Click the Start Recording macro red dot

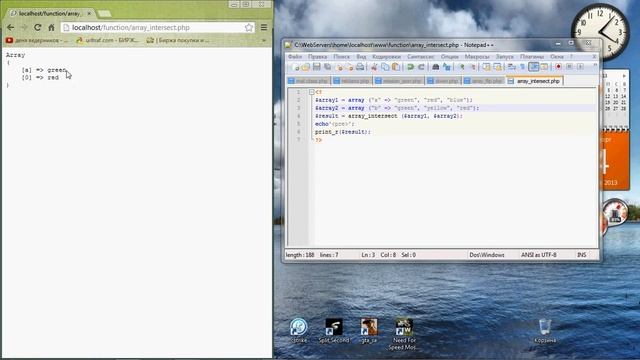pos(558,67)
